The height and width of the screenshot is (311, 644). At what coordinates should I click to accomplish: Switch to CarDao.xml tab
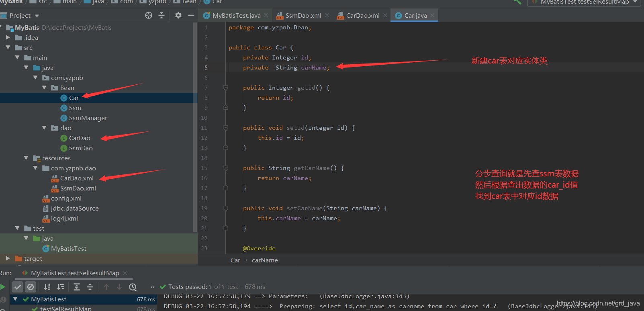[362, 15]
